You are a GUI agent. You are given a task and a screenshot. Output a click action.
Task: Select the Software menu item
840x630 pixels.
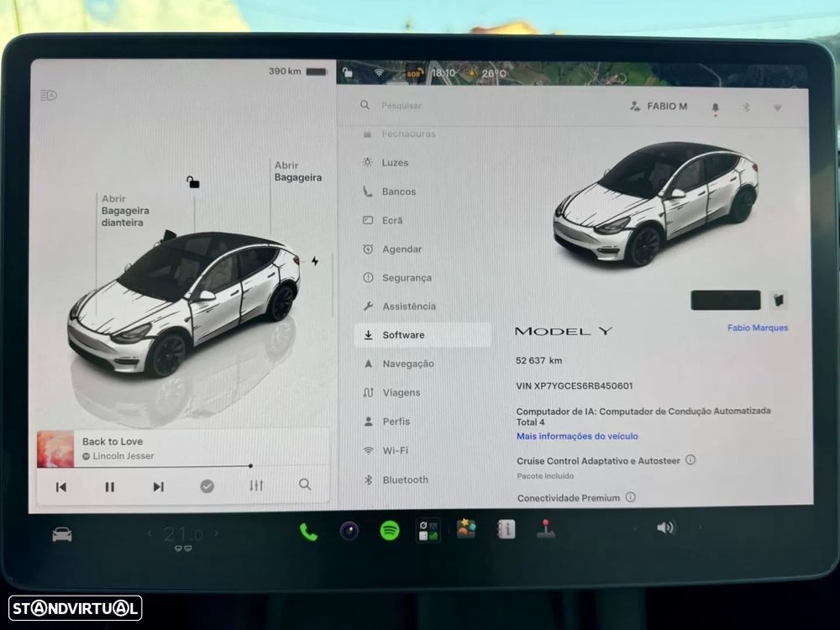pyautogui.click(x=423, y=335)
